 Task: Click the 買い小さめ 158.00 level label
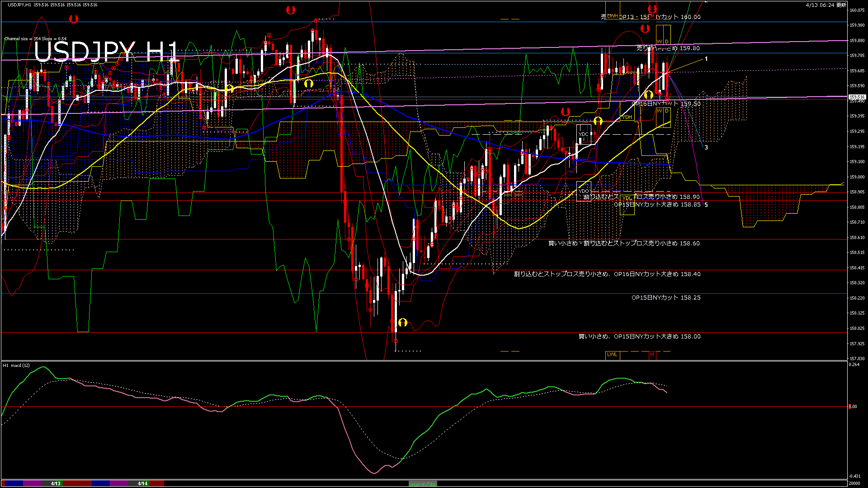[639, 337]
